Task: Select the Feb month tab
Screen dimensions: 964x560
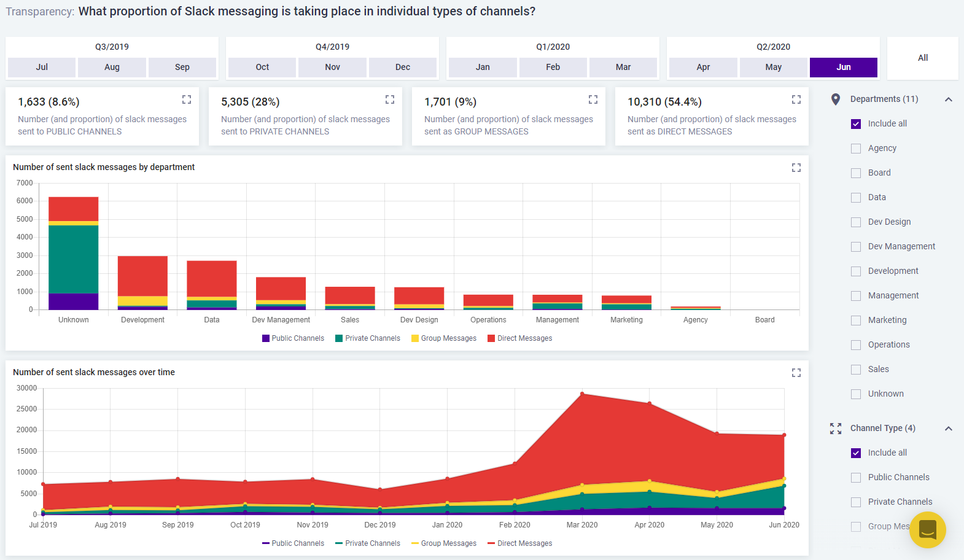Action: [x=553, y=68]
